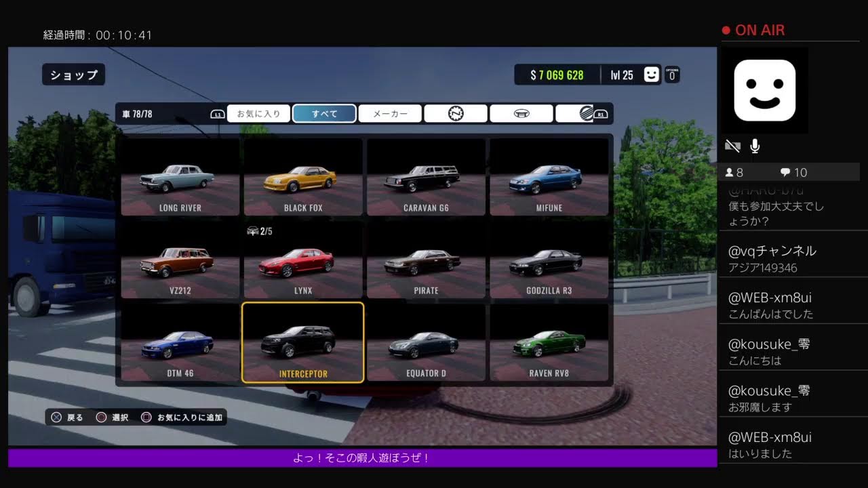Screen dimensions: 868x488
Task: Select the BLACK FOX yellow car
Action: 303,178
